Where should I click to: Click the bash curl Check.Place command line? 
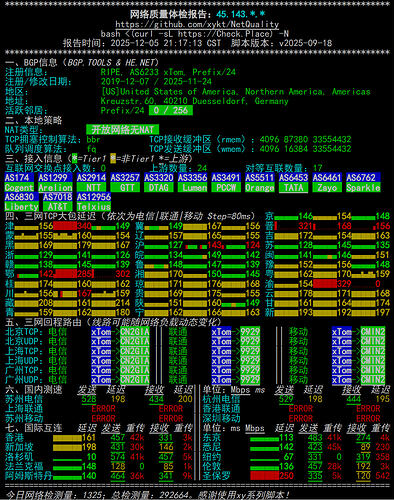click(x=195, y=34)
